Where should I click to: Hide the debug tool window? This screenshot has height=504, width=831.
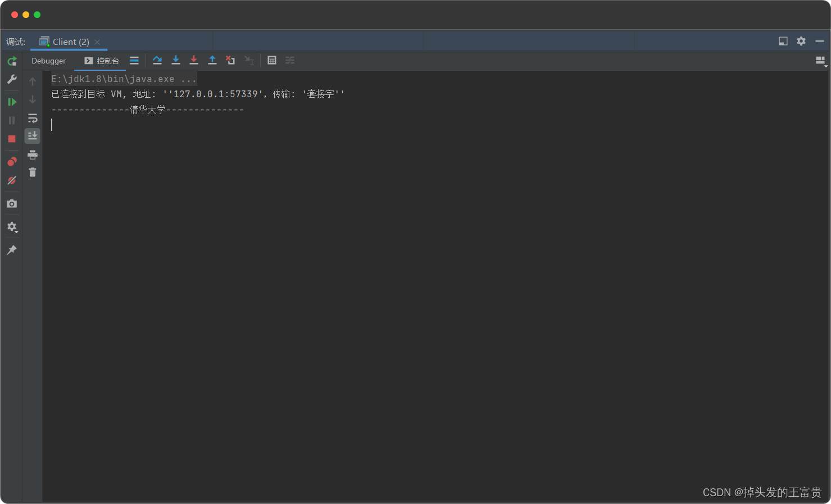tap(820, 41)
